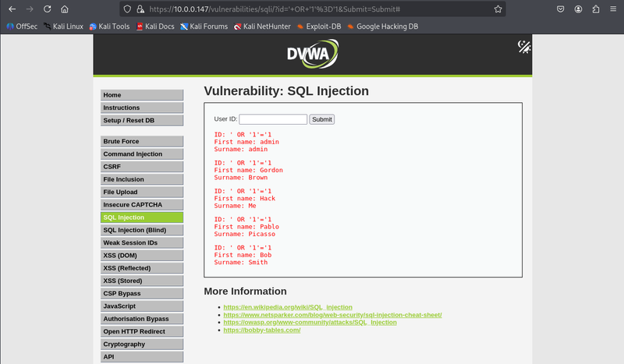This screenshot has height=364, width=624.
Task: Open the browser home page
Action: (65, 9)
